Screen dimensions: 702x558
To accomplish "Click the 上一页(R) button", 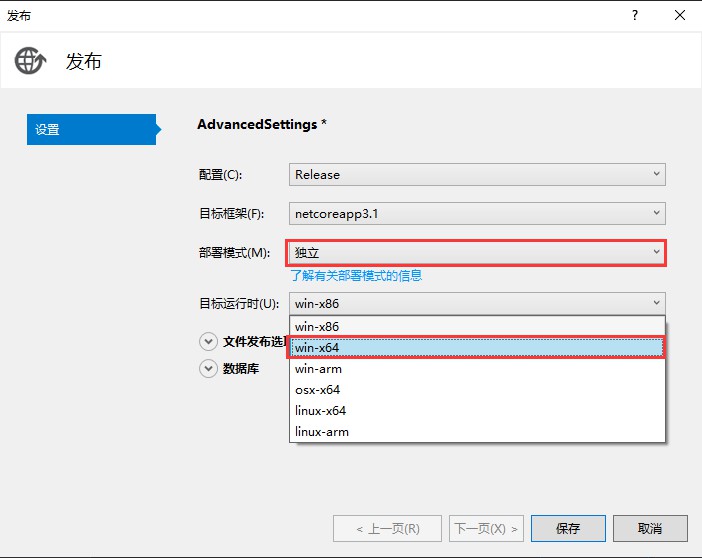I will tap(387, 528).
